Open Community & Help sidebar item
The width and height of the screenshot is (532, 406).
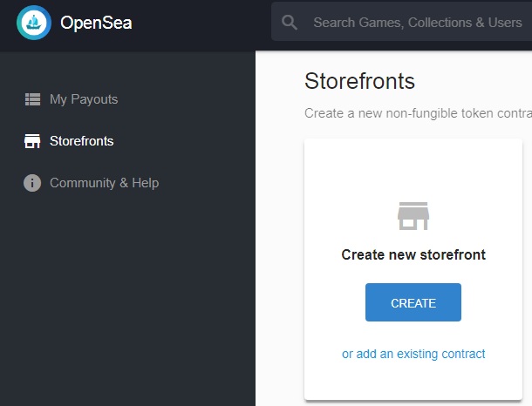coord(104,183)
